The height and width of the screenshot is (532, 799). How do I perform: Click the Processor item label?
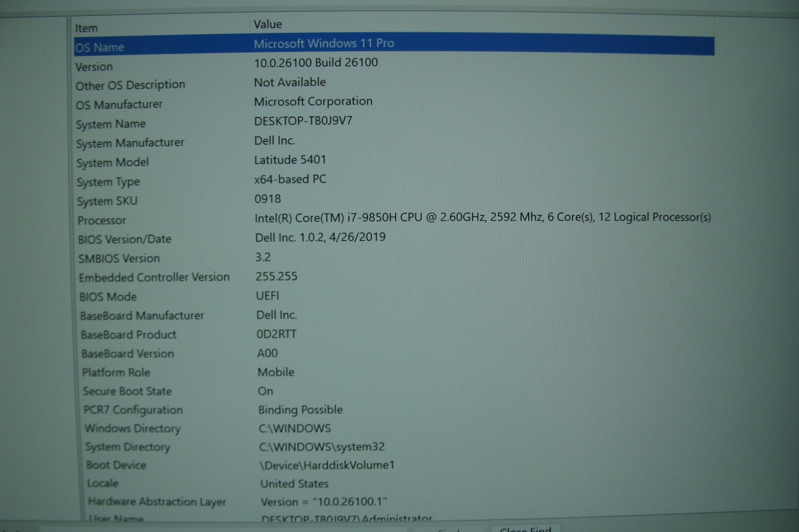(102, 221)
